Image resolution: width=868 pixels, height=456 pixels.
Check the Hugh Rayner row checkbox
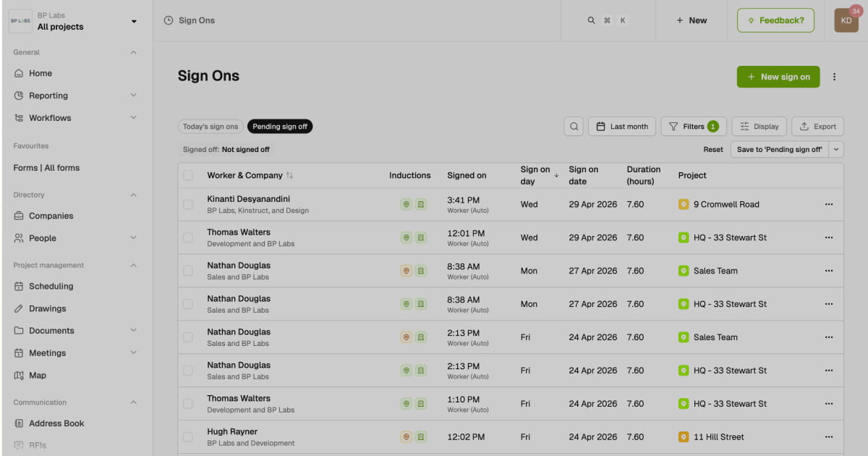(188, 437)
